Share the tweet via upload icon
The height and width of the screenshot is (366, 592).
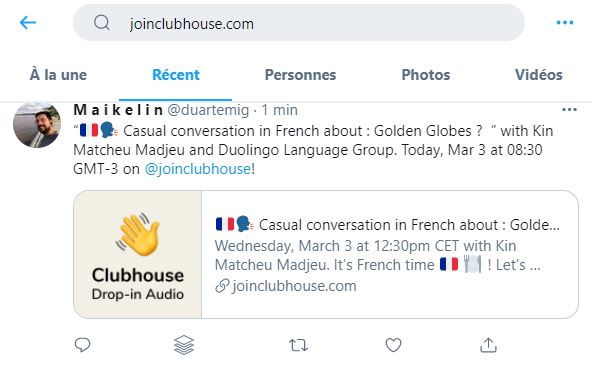pyautogui.click(x=488, y=345)
